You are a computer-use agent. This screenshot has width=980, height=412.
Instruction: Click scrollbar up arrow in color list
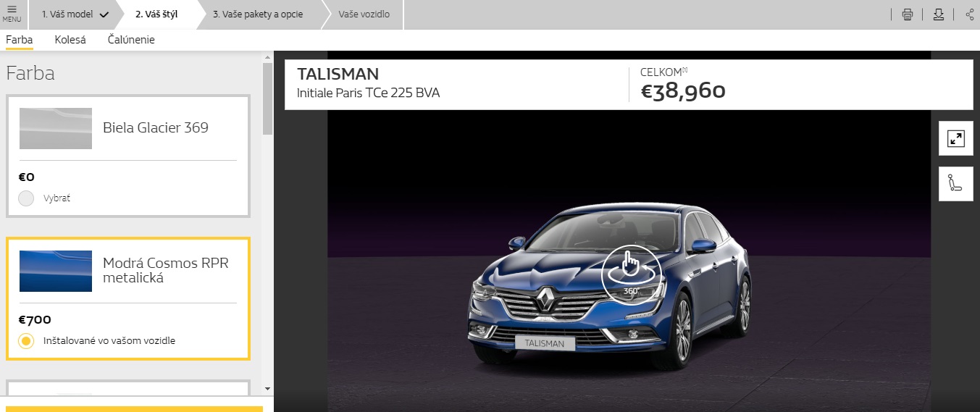[268, 56]
